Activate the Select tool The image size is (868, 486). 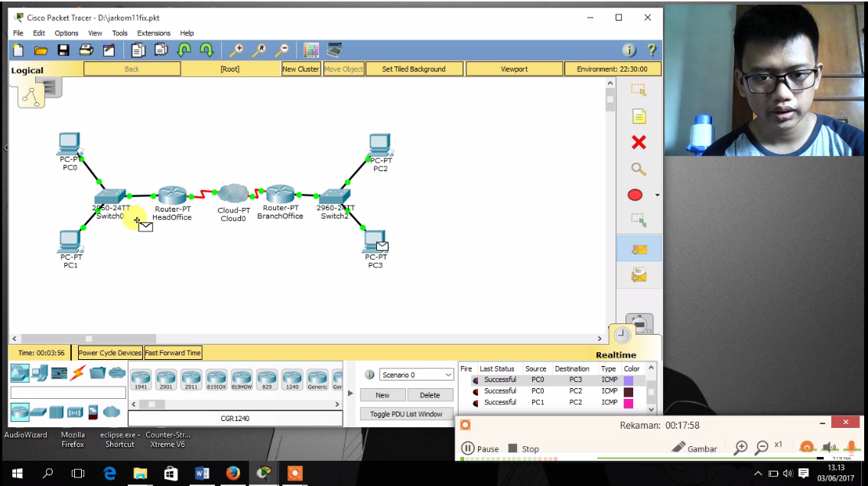639,89
